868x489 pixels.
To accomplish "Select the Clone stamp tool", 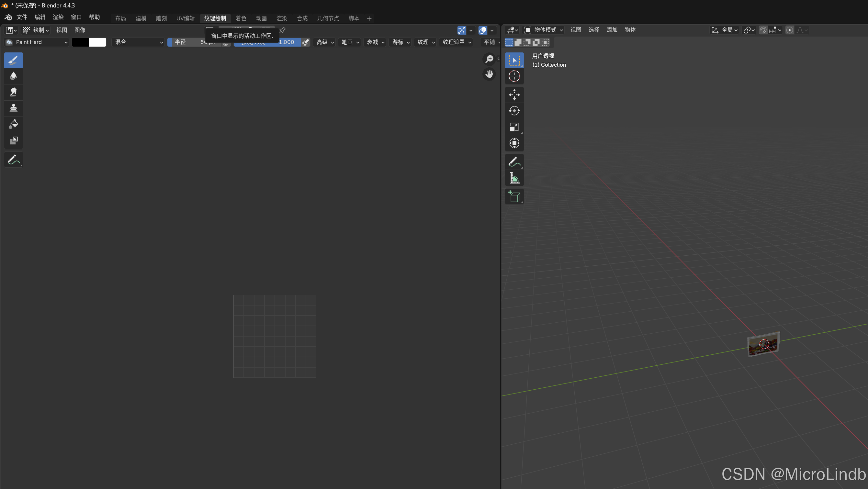I will click(x=14, y=108).
